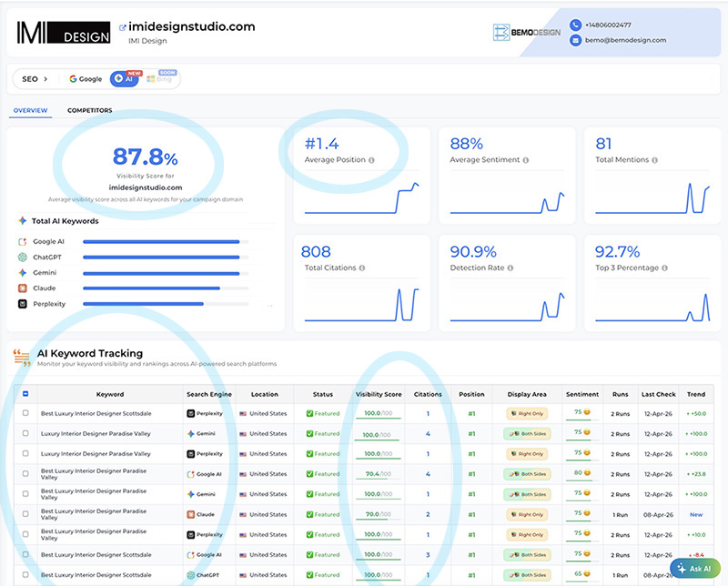Check the Best Luxury Scottsdale Google AI row
This screenshot has width=728, height=586.
click(x=25, y=554)
